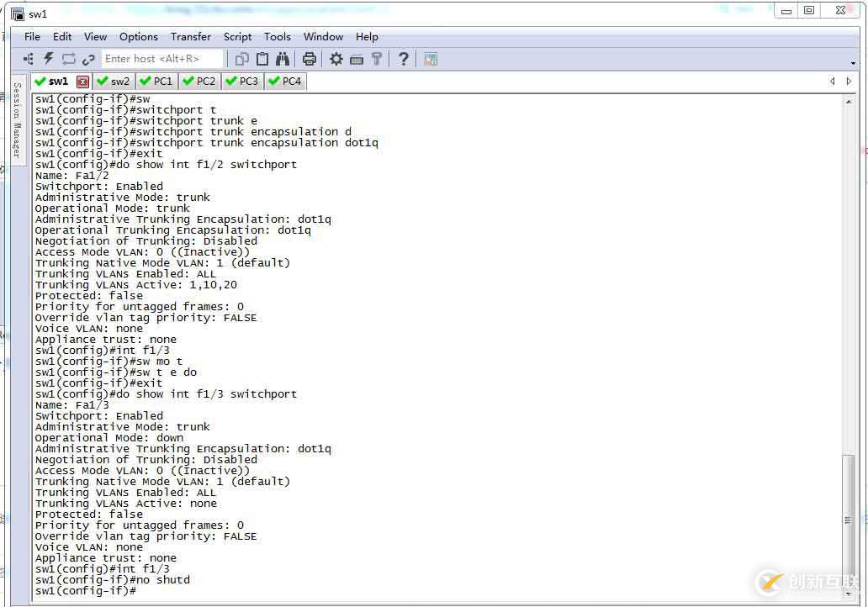
Task: Click the Keymap Editor keyboard icon
Action: pos(357,59)
